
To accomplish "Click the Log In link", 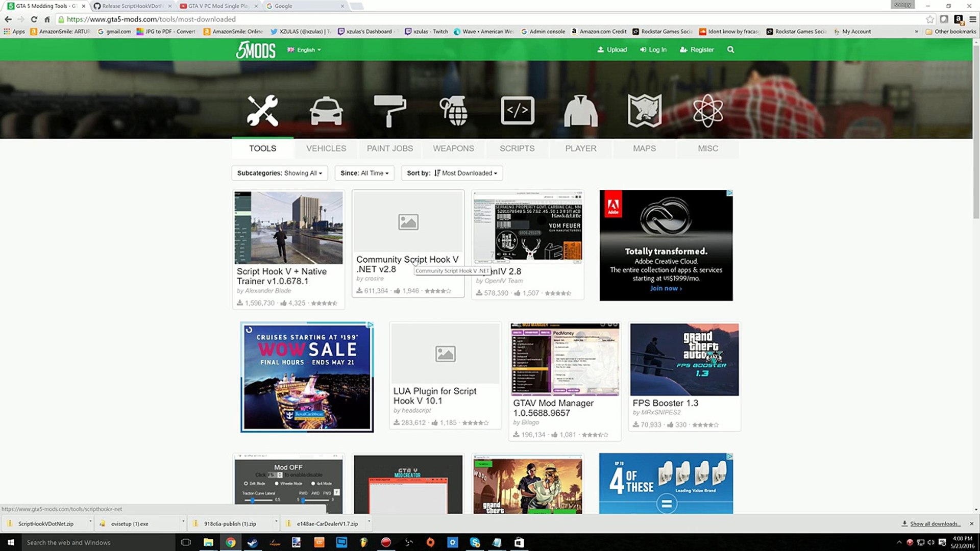I will pyautogui.click(x=653, y=49).
